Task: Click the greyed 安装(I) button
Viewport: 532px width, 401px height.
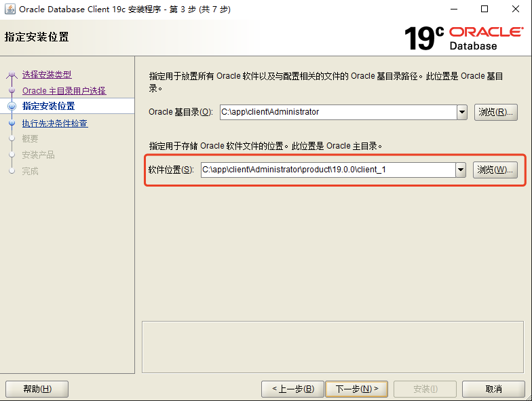Action: (425, 389)
